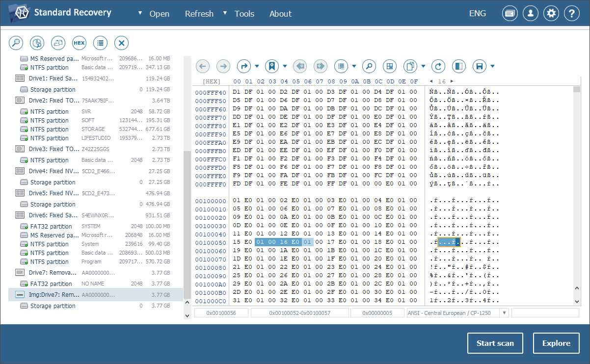Select Drive5: Fixed NV... drive entry
The width and height of the screenshot is (590, 364).
(x=95, y=193)
